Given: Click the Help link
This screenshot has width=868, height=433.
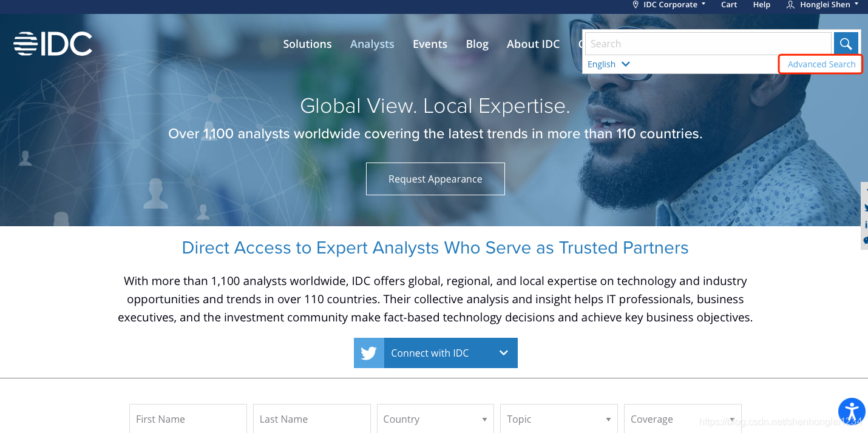Looking at the screenshot, I should point(762,5).
